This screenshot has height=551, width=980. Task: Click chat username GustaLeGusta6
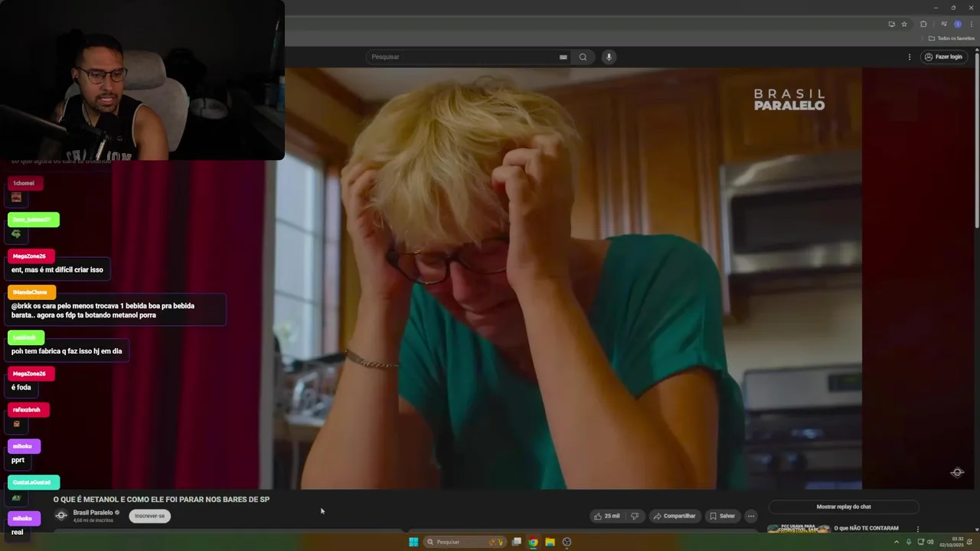point(32,482)
